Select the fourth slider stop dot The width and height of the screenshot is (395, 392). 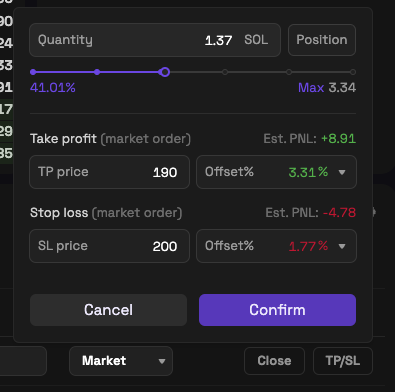tap(225, 72)
